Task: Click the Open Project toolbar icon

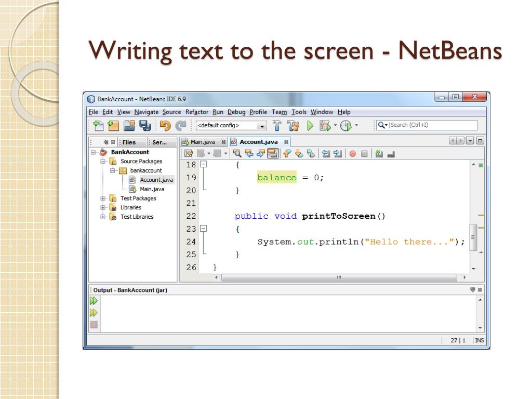Action: click(x=129, y=126)
